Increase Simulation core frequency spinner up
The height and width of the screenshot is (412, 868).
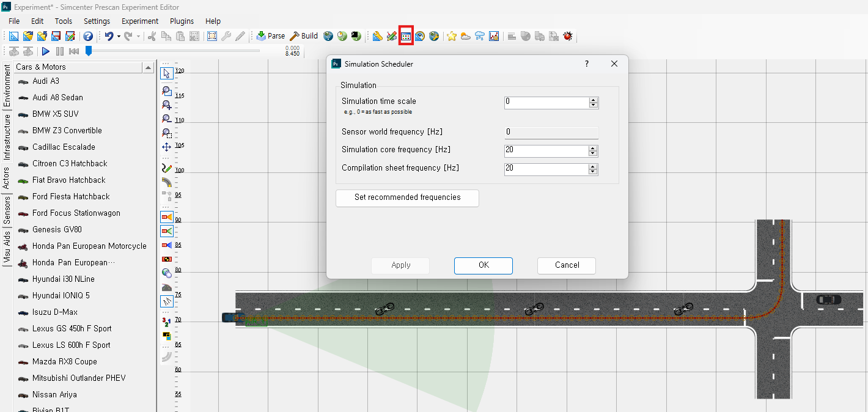coord(593,149)
